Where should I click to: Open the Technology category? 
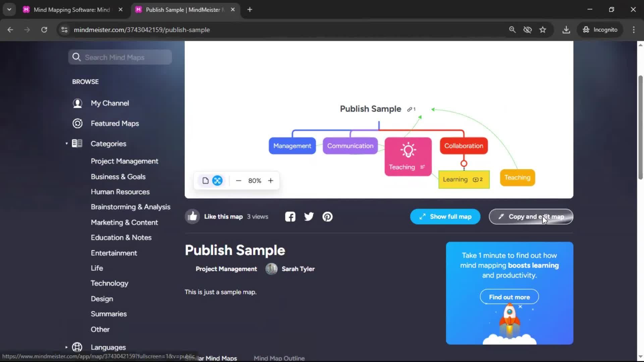109,283
